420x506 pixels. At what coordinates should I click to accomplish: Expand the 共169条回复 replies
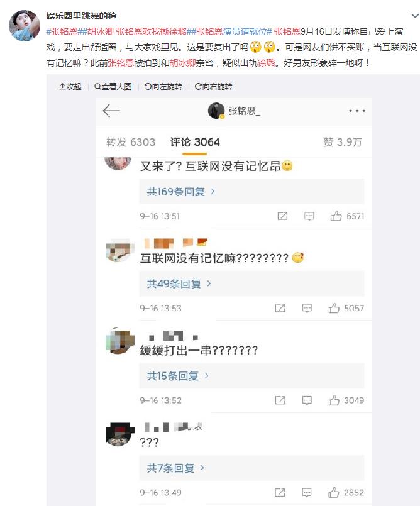(180, 192)
